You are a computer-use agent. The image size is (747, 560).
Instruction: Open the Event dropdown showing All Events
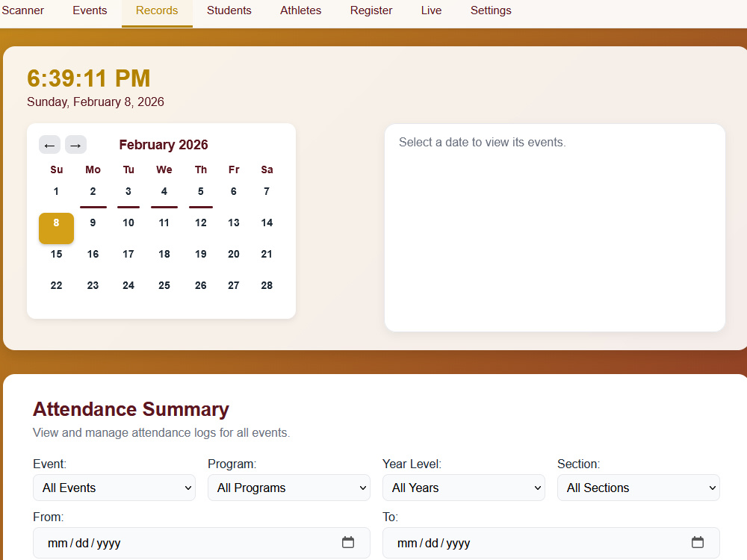(114, 488)
